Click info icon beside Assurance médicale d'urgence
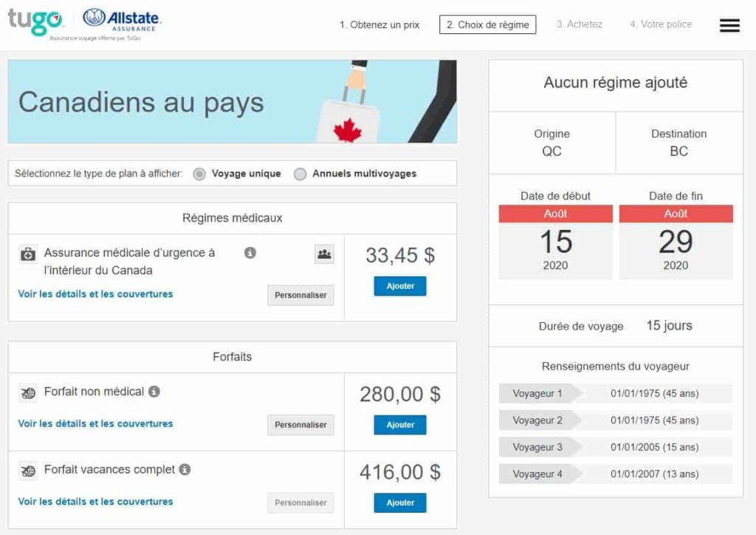This screenshot has width=756, height=535. [x=250, y=253]
